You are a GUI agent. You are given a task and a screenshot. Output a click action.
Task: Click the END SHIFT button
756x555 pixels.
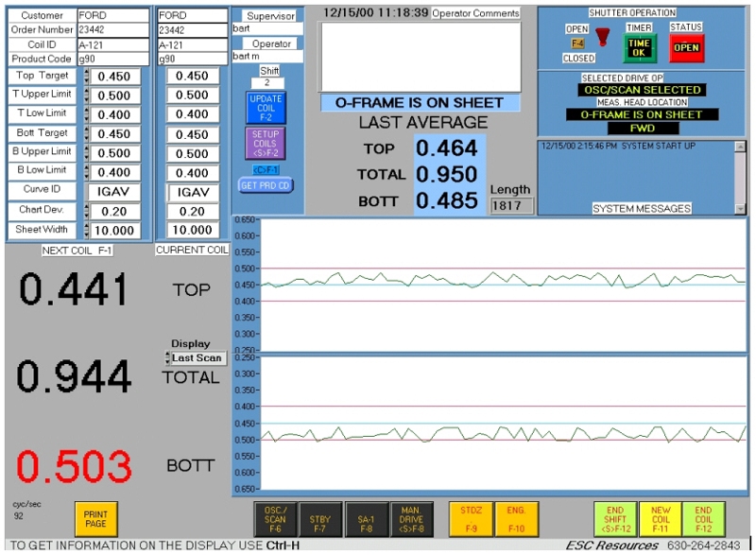click(614, 519)
